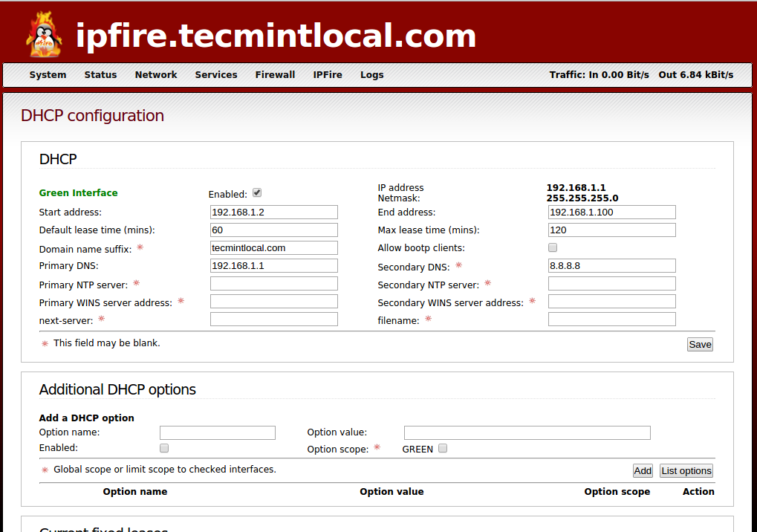This screenshot has width=757, height=532.
Task: Click the Add button for DHCP option
Action: (x=643, y=470)
